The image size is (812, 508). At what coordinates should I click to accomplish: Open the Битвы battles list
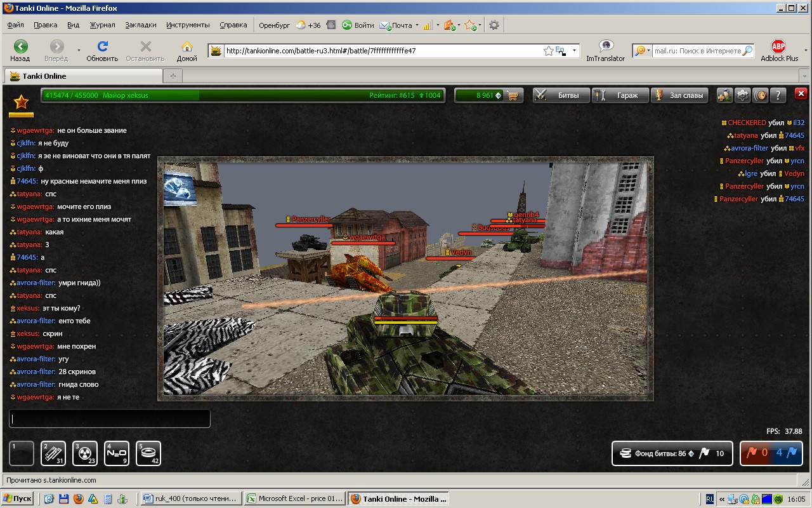pyautogui.click(x=561, y=95)
